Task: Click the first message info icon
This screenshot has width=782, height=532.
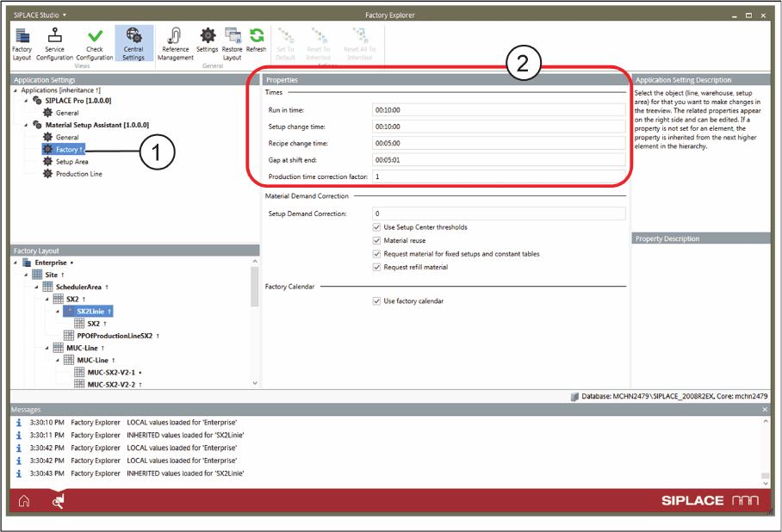Action: [x=19, y=423]
